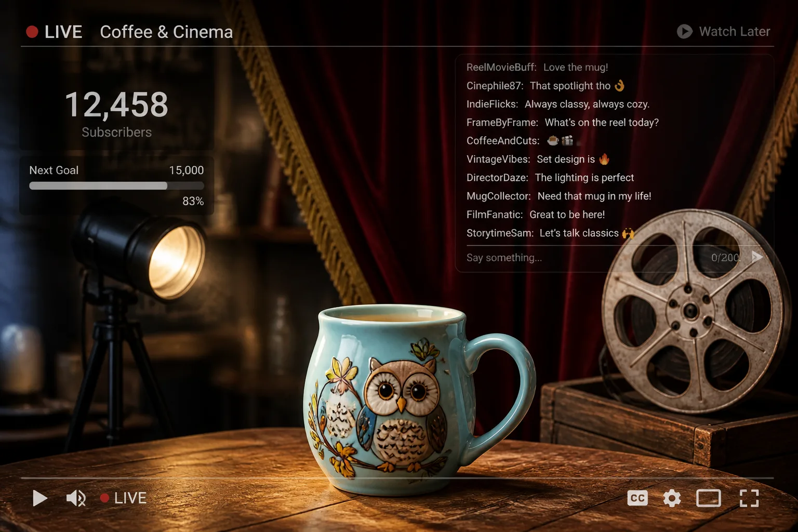Click the 0/200 character counter

coord(725,258)
